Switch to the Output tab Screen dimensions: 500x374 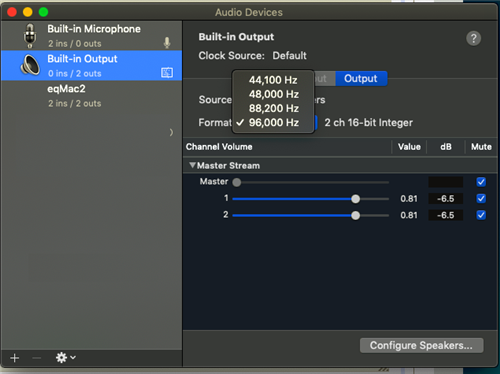click(x=361, y=79)
